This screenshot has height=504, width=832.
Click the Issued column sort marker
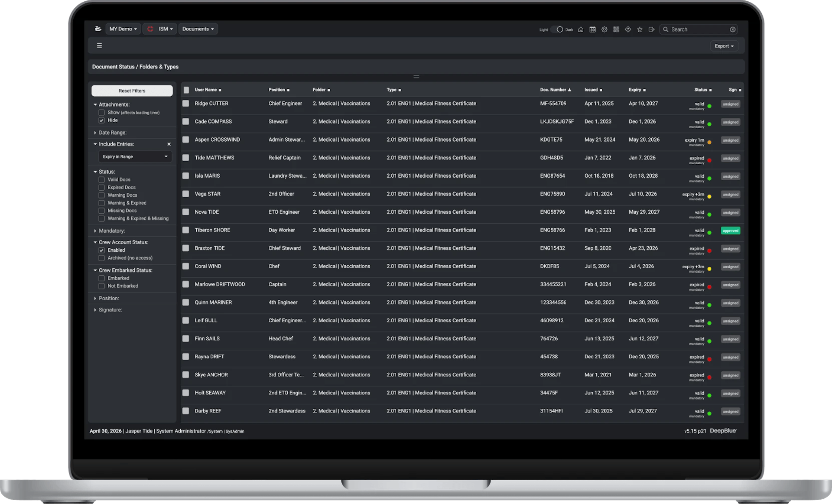[x=601, y=90]
